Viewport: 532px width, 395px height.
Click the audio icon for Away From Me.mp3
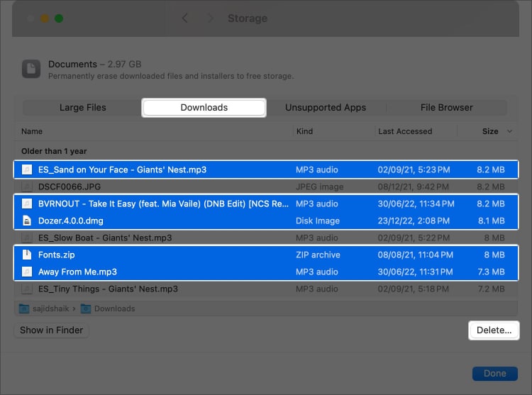click(27, 272)
